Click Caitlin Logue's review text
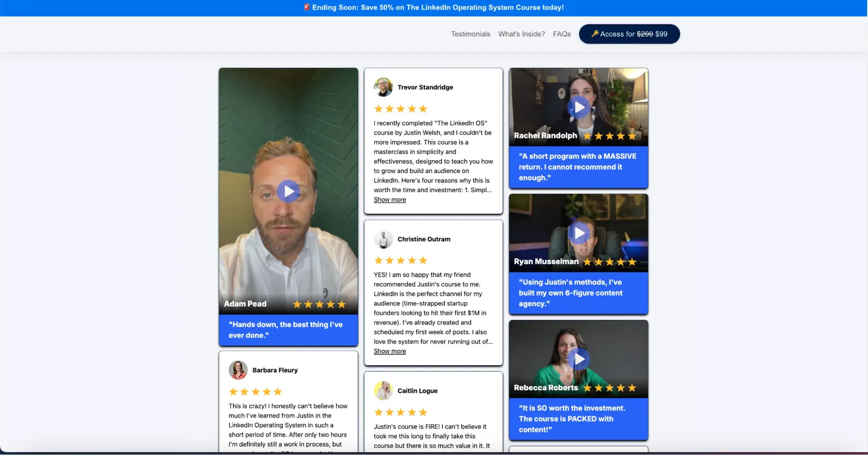Viewport: 868px width, 455px height. pyautogui.click(x=432, y=437)
